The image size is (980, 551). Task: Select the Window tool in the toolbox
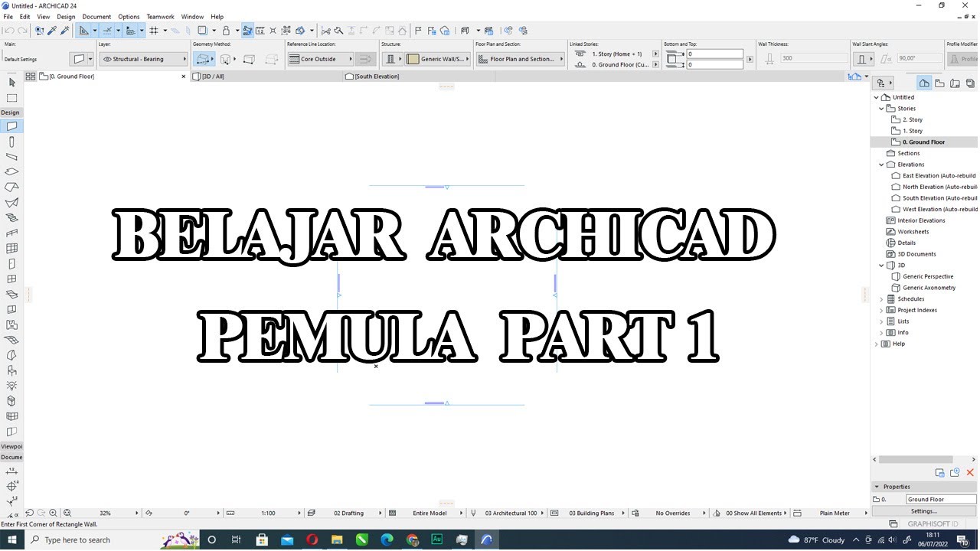[x=11, y=279]
